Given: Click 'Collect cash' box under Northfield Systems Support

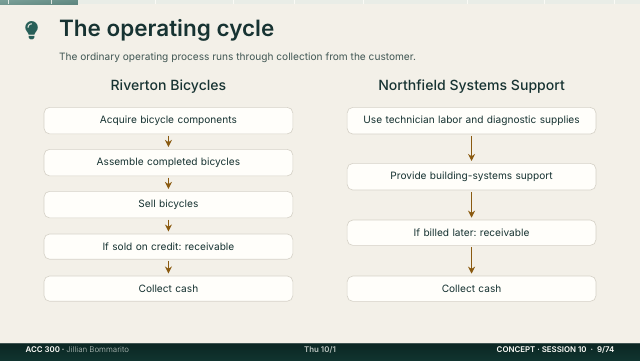Looking at the screenshot, I should (x=471, y=288).
